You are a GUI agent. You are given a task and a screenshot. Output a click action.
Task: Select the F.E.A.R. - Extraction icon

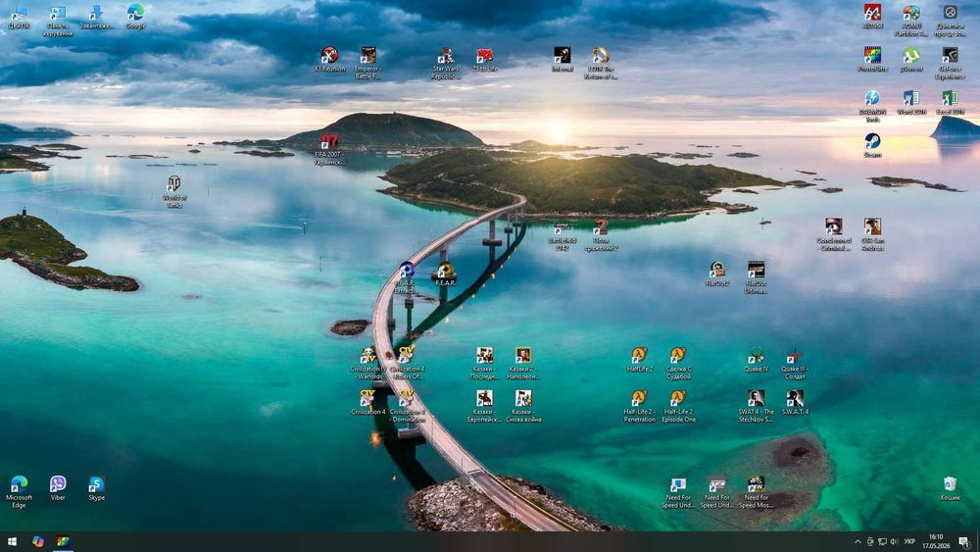[x=407, y=278]
